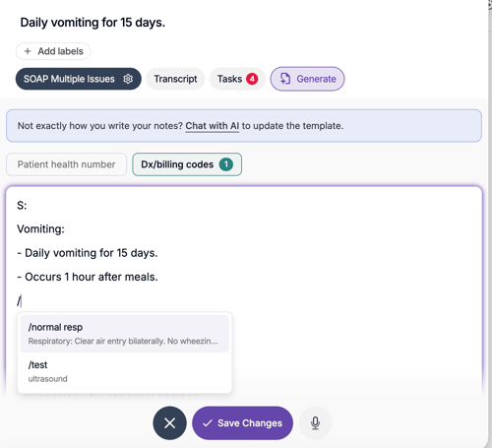Click the Add labels chip
The height and width of the screenshot is (448, 492).
(x=53, y=51)
